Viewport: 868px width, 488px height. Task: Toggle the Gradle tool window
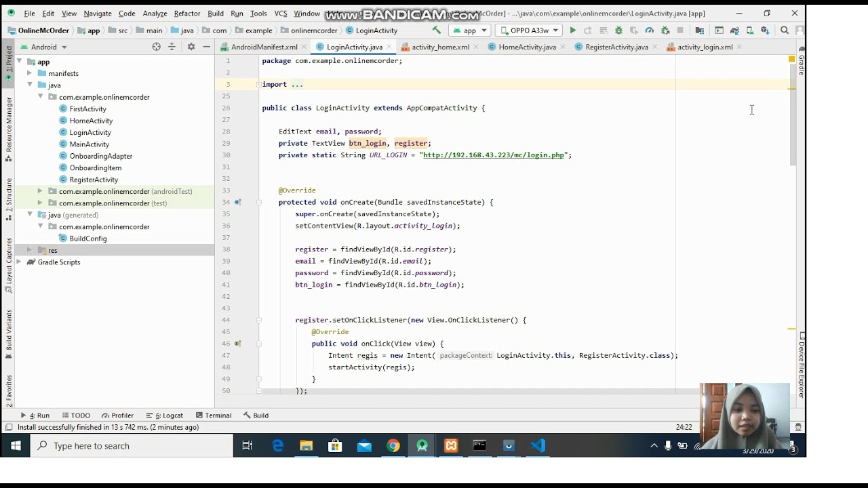801,61
